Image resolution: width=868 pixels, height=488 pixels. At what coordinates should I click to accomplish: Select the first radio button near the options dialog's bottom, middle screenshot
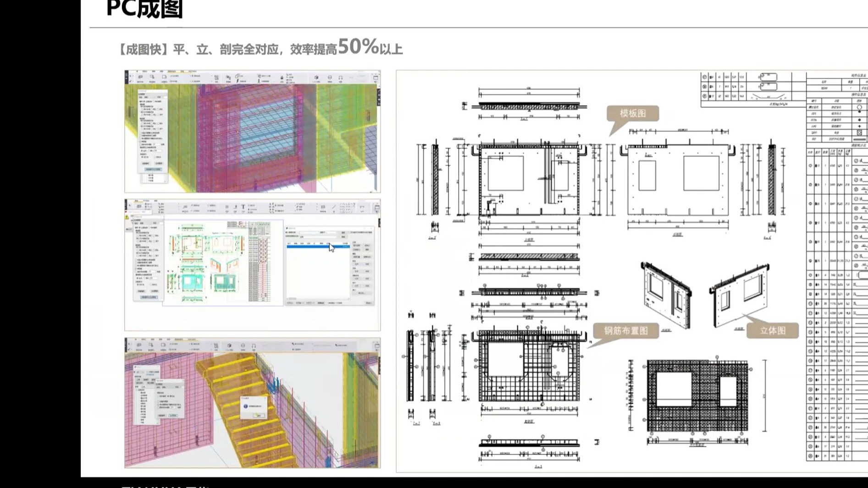pos(138,278)
